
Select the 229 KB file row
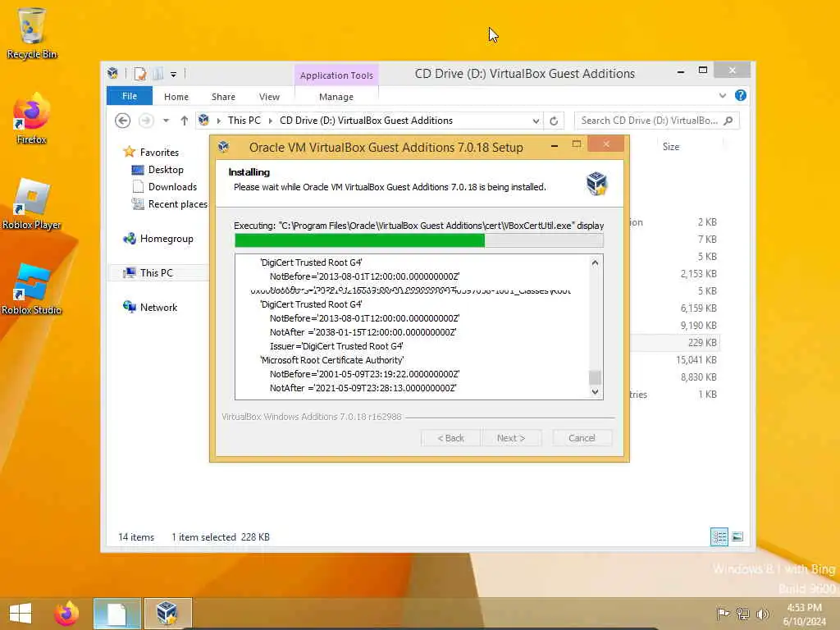tap(675, 342)
